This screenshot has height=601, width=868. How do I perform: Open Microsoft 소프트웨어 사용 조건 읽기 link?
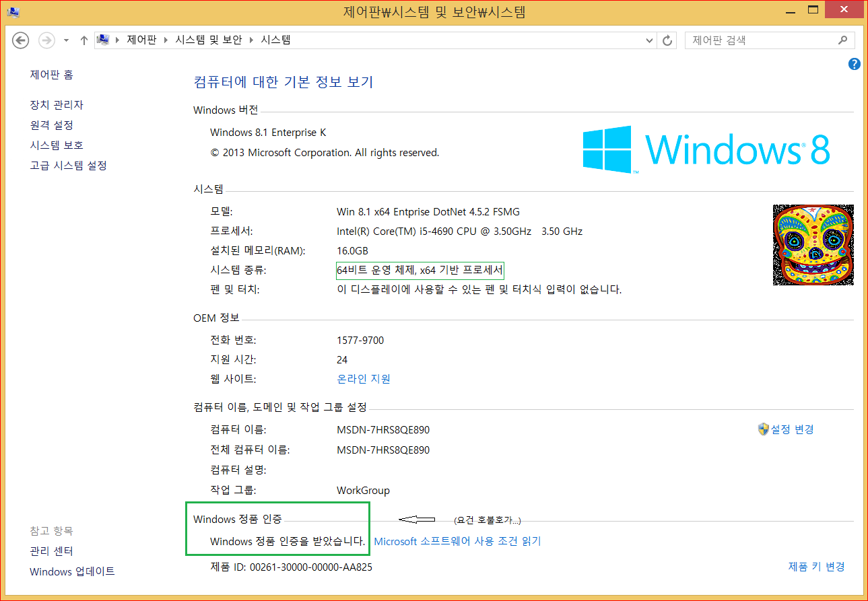click(457, 541)
